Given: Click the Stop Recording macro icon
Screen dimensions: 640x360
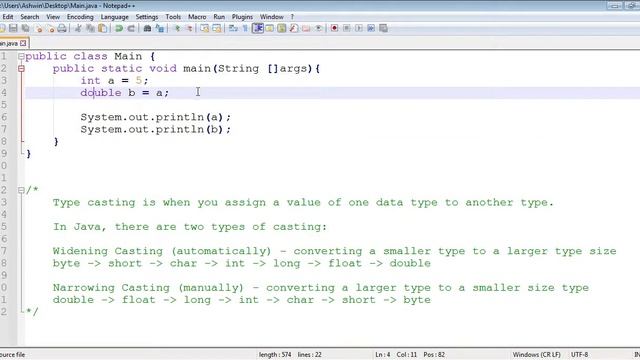Looking at the screenshot, I should [347, 28].
